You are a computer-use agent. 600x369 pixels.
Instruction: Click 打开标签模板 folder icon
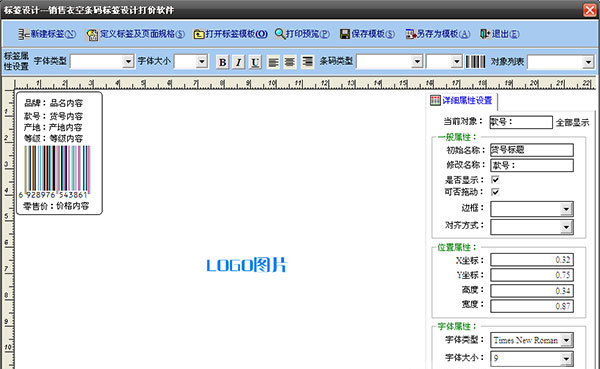[x=199, y=34]
